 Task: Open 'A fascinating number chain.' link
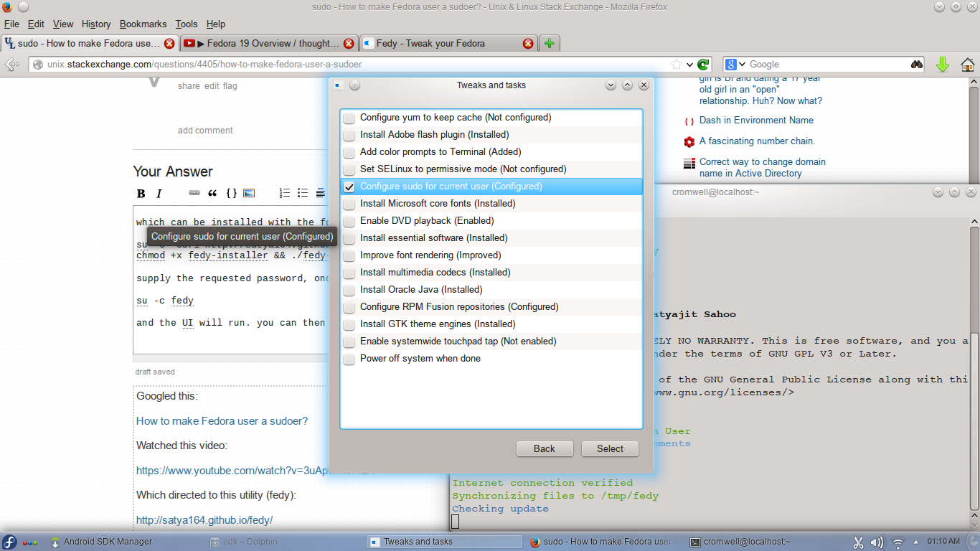[x=757, y=141]
